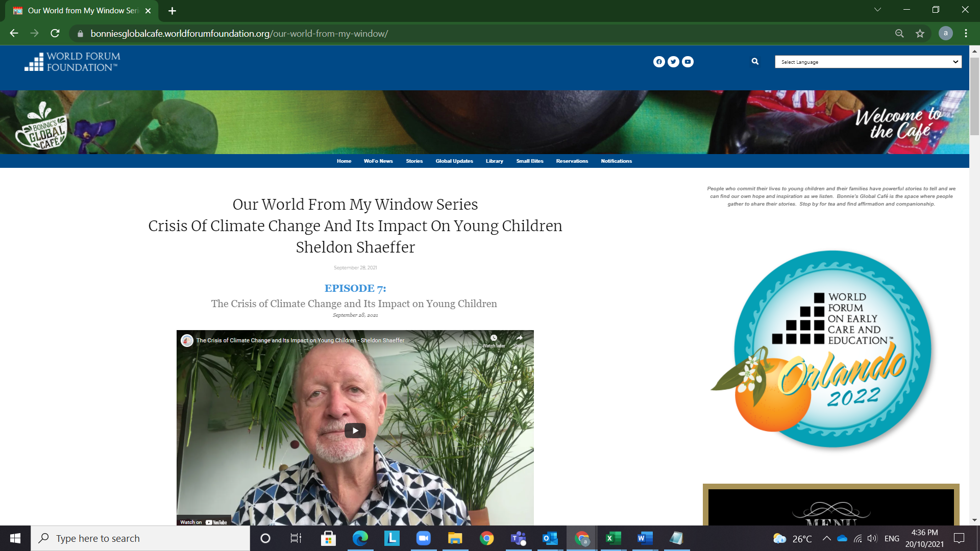The image size is (980, 551).
Task: Reload the page in Chrome
Action: tap(55, 34)
